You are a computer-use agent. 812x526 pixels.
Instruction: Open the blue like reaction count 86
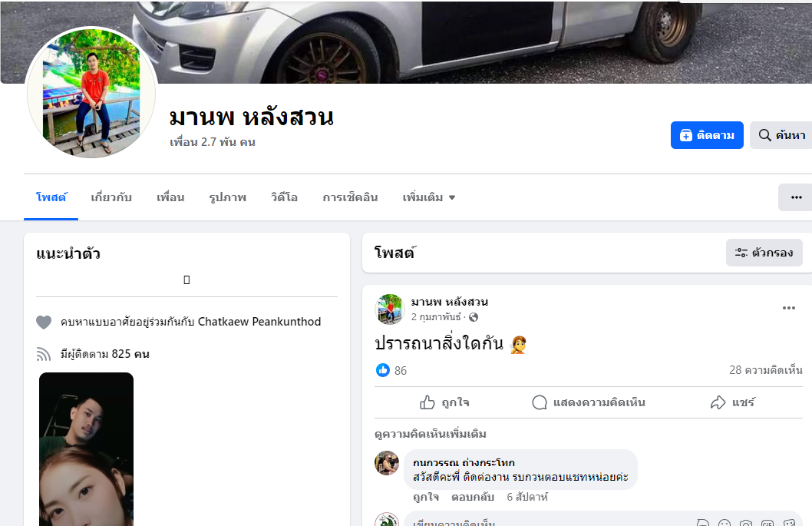(x=391, y=370)
